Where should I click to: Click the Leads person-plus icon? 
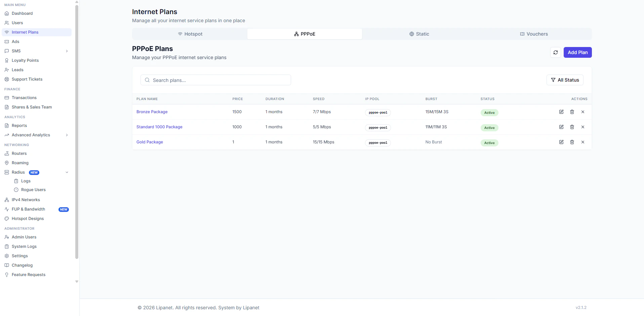7,70
